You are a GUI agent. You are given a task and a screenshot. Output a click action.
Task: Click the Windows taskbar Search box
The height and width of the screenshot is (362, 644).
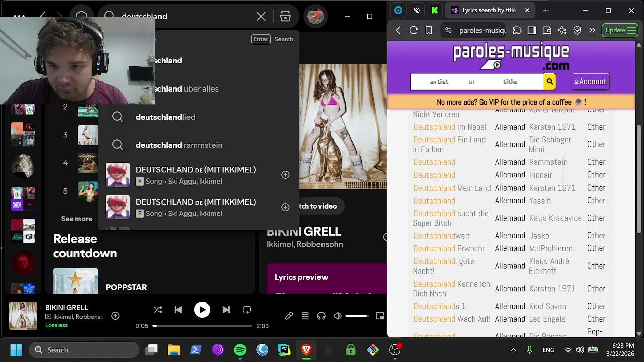[x=84, y=350]
